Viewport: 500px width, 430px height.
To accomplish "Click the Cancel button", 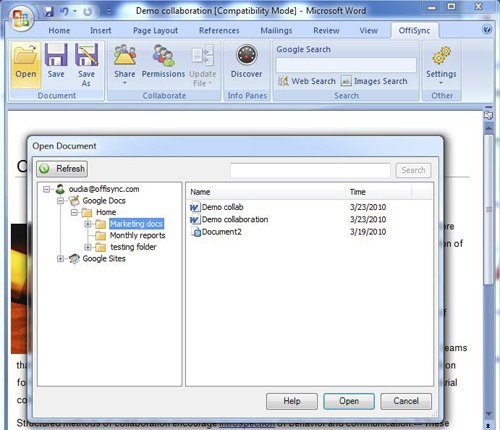I will [x=406, y=401].
